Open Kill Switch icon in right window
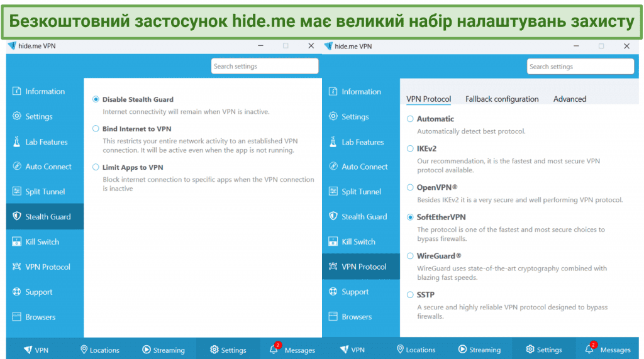 coord(333,241)
